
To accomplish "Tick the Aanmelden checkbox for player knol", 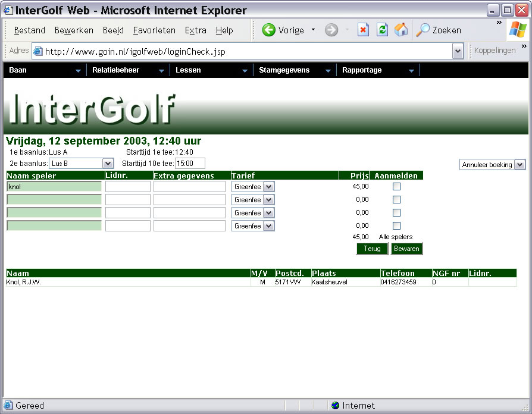I will pyautogui.click(x=396, y=187).
